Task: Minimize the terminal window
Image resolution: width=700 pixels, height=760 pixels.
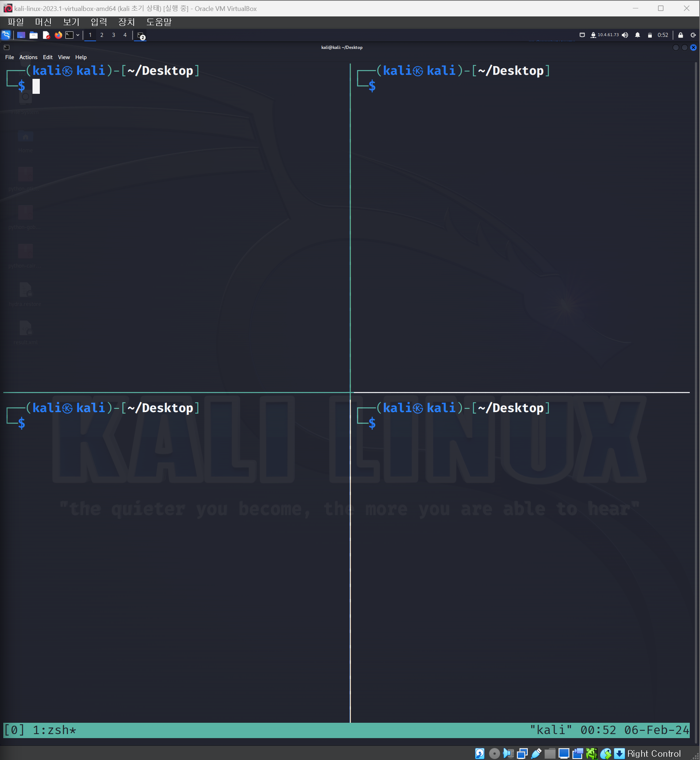Action: [676, 47]
